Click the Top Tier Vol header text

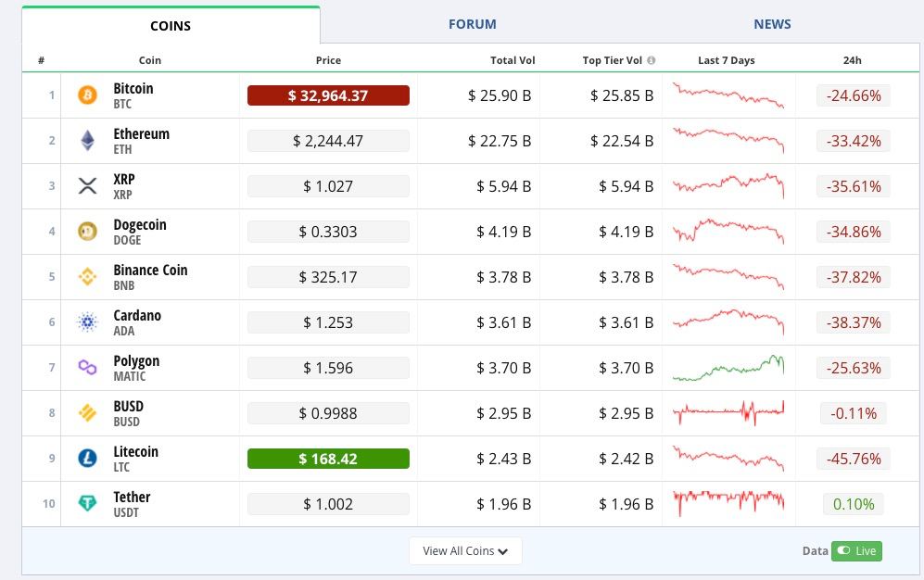click(x=613, y=60)
